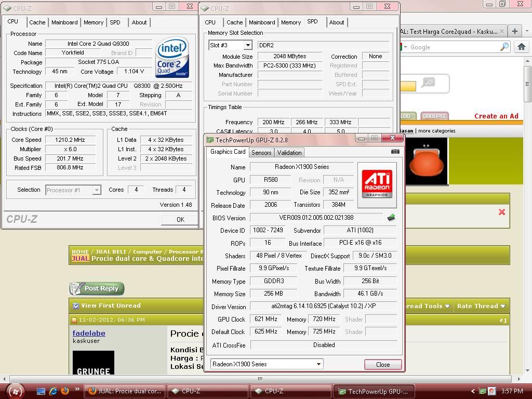Click the GROUPEE button
Image resolution: width=532 pixels, height=399 pixels.
pyautogui.click(x=435, y=116)
